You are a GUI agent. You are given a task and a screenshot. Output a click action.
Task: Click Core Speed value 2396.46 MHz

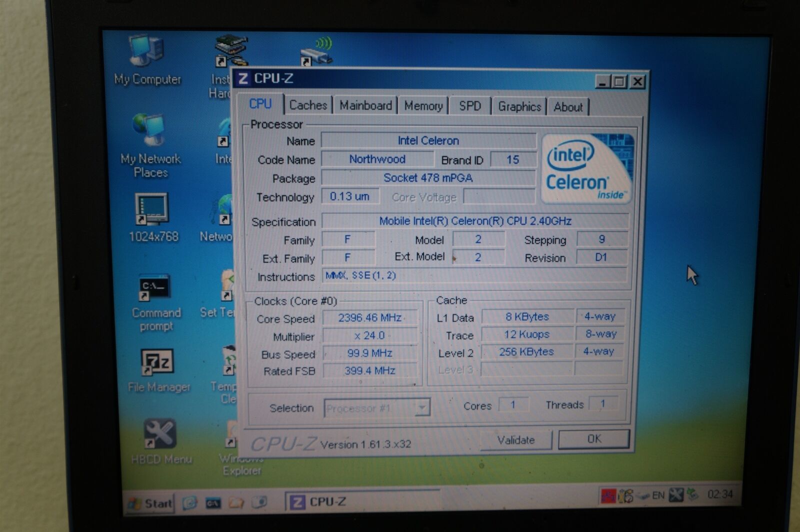coord(370,318)
